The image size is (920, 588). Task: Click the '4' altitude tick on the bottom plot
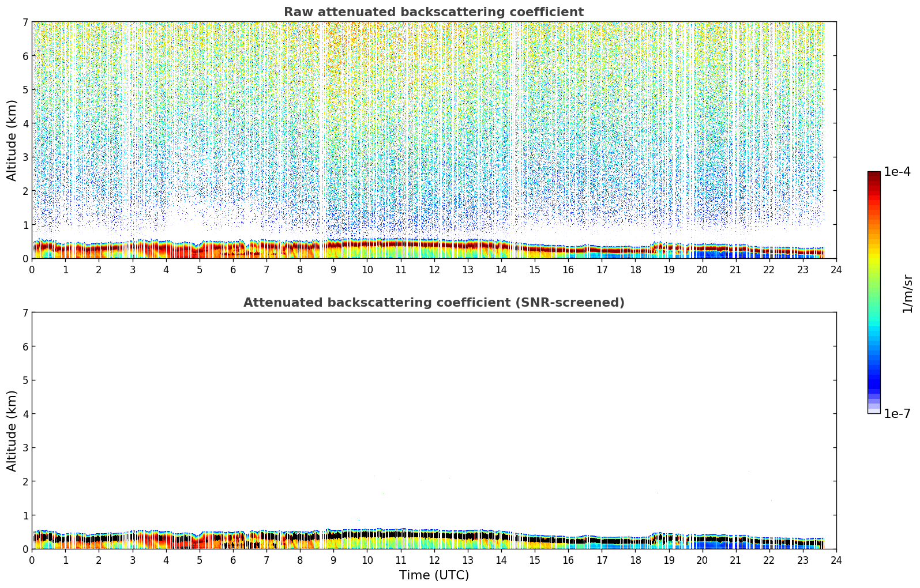[25, 414]
